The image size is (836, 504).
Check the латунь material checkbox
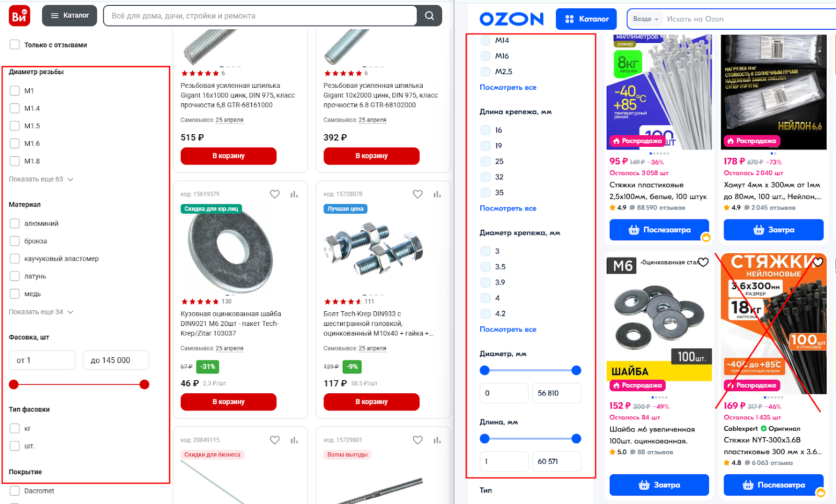pyautogui.click(x=15, y=276)
